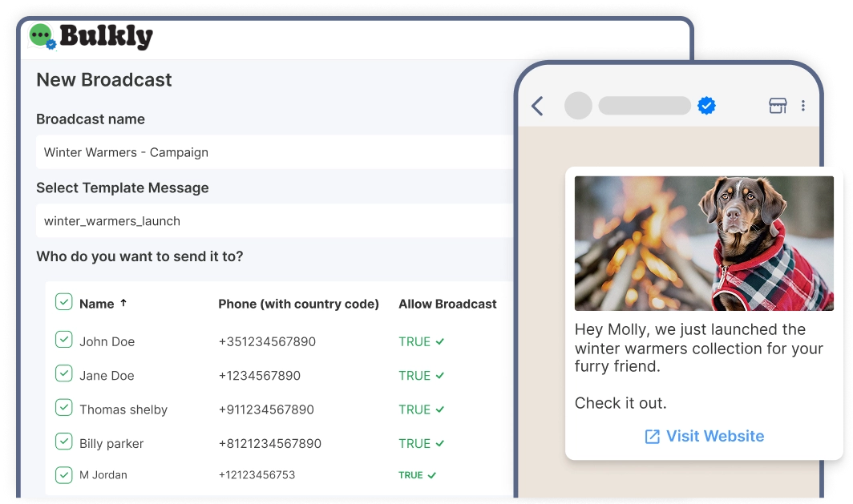This screenshot has width=853, height=504.
Task: Click the Allow Broadcast column header
Action: [x=447, y=304]
